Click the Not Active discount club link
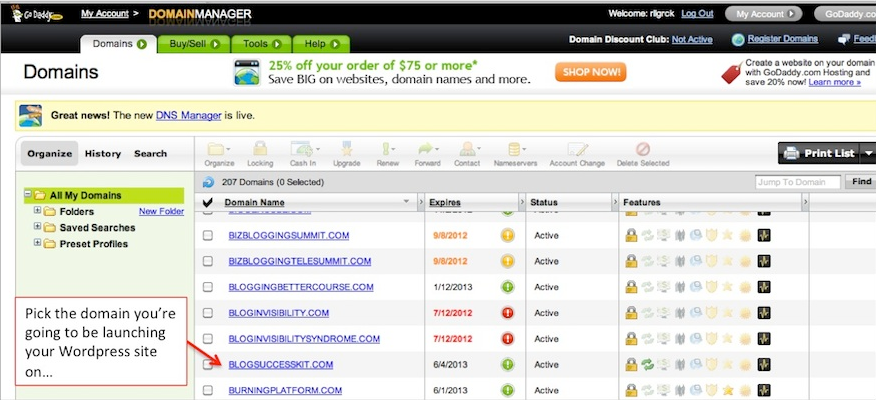Screen dimensions: 876x400 click(692, 39)
